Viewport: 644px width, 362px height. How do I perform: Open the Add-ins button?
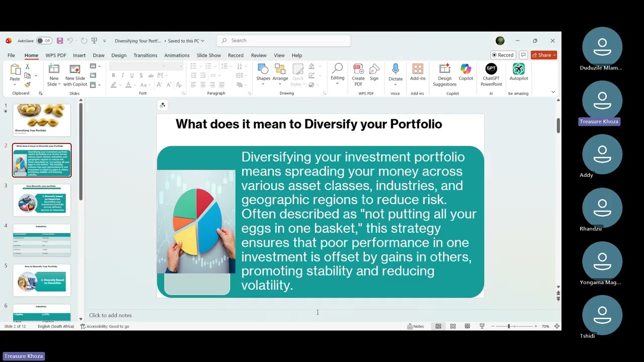[x=418, y=72]
